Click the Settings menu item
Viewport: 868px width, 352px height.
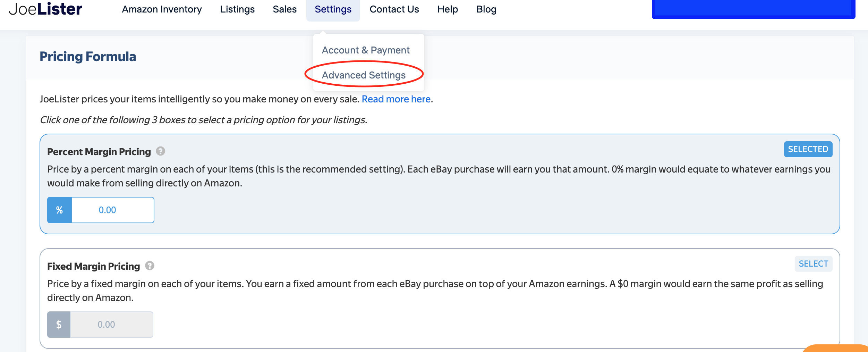click(333, 9)
